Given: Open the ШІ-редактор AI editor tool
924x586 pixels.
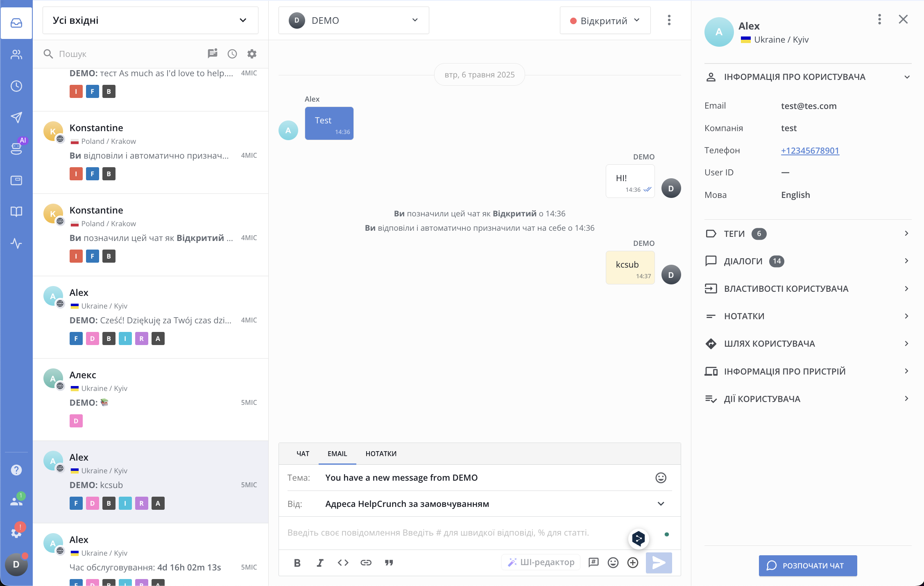Looking at the screenshot, I should [541, 562].
